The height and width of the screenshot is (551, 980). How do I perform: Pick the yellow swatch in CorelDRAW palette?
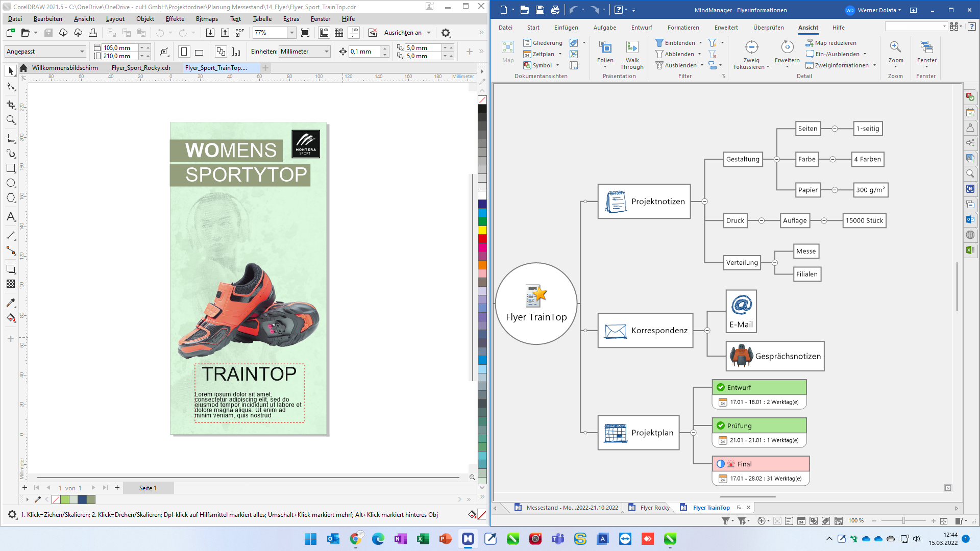tap(482, 230)
